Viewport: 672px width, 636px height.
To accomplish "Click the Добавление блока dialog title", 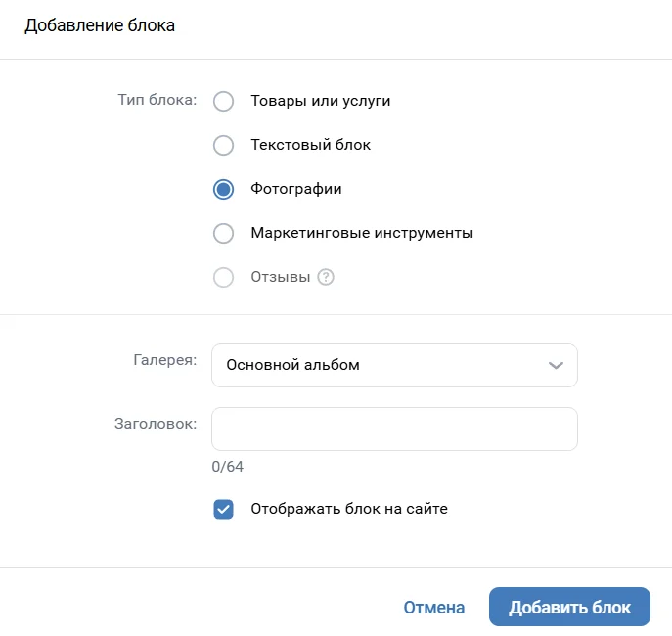I will point(100,26).
